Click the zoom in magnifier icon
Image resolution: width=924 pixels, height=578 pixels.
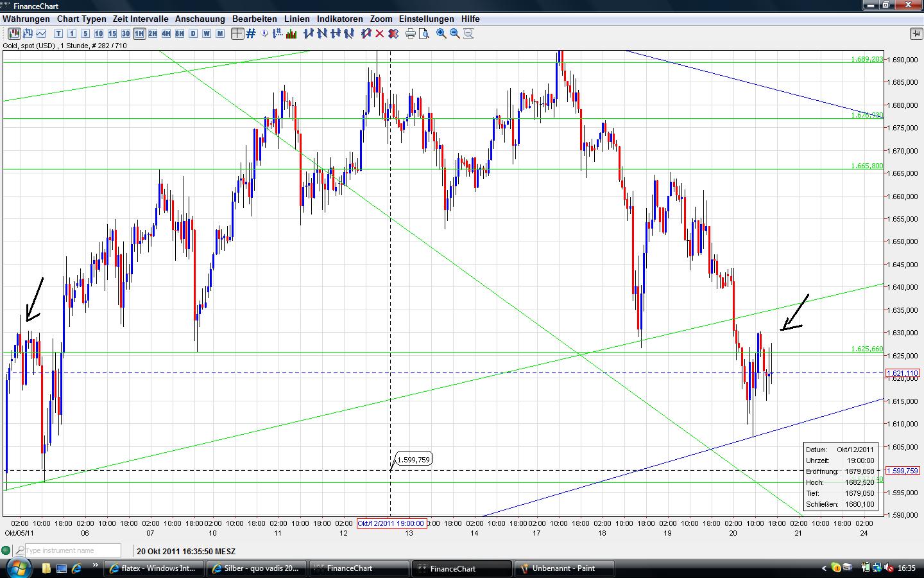[440, 33]
